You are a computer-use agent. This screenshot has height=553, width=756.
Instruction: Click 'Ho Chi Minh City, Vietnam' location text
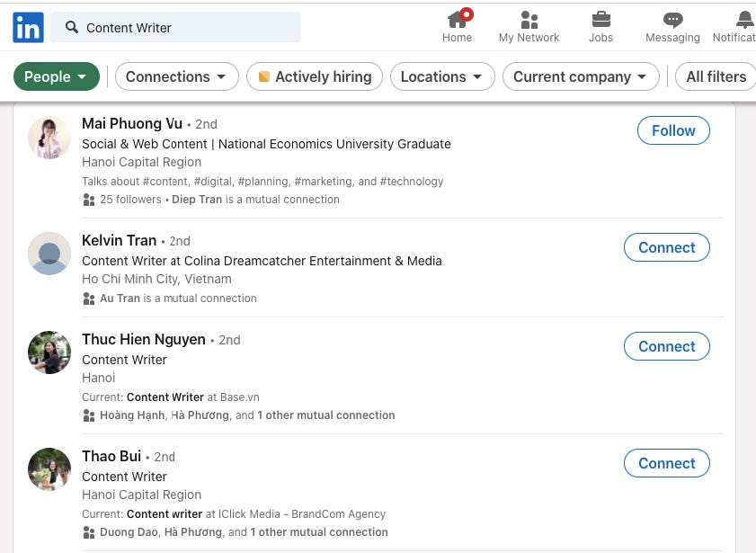coord(156,279)
